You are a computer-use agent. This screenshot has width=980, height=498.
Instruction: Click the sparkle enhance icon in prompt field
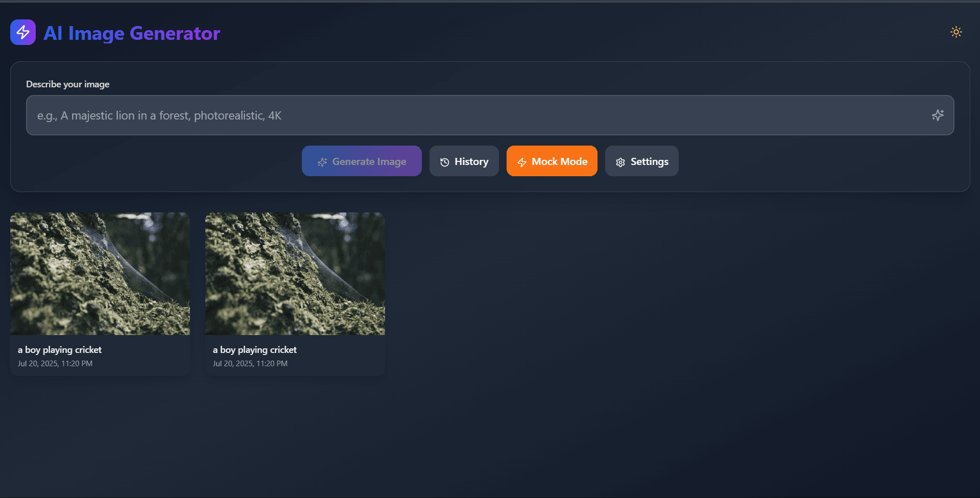coord(937,115)
